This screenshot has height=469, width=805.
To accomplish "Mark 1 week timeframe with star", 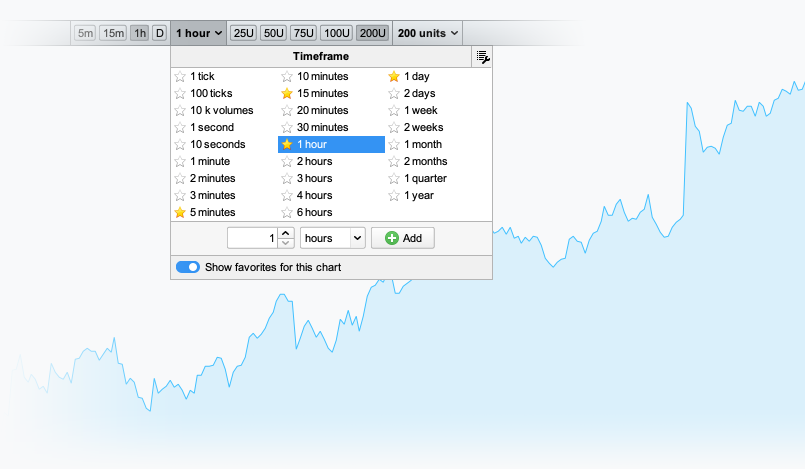I will pos(394,110).
